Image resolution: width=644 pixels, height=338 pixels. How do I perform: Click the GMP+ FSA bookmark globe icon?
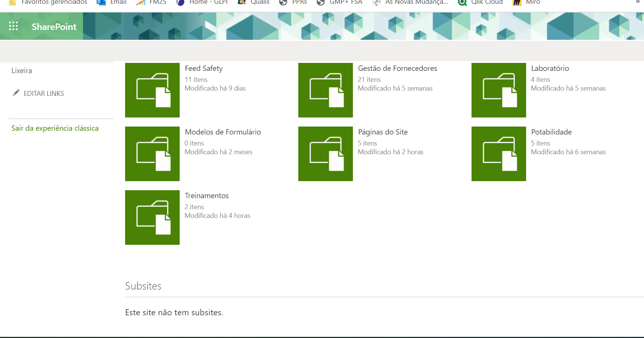tap(321, 2)
